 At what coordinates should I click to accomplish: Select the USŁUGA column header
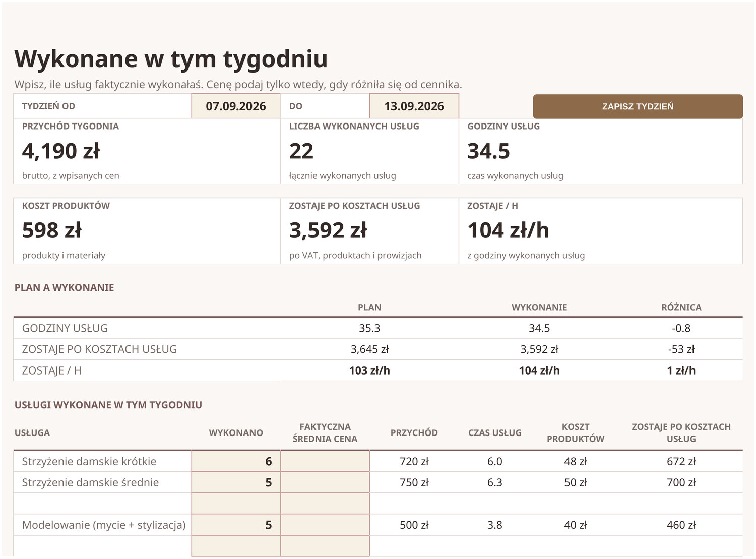pyautogui.click(x=32, y=433)
